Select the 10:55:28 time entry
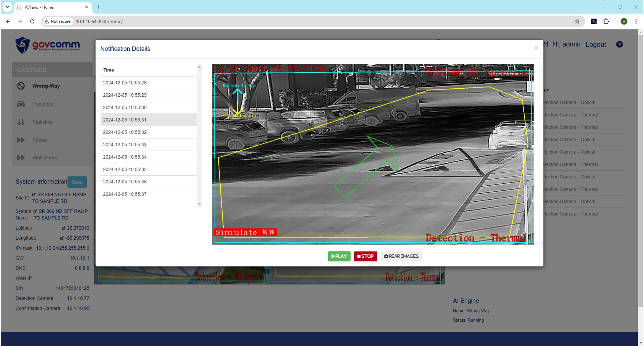The image size is (644, 346). point(125,83)
